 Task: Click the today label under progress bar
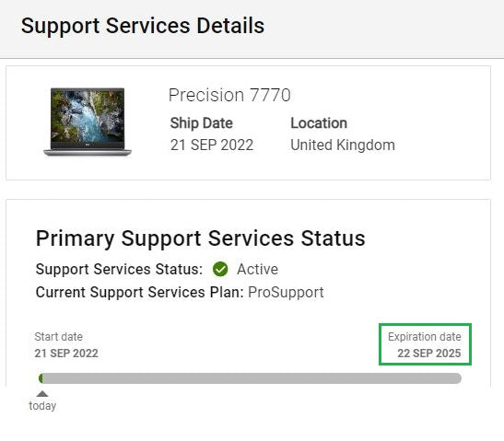(x=42, y=406)
